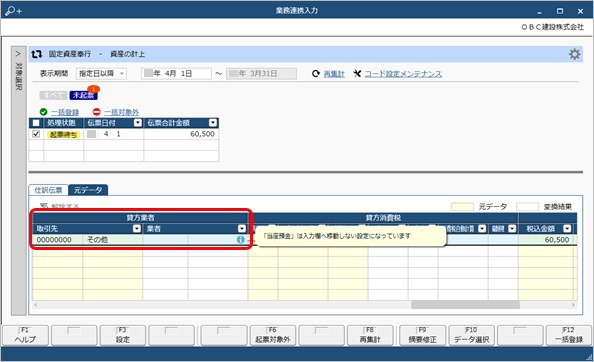Click the 再集計 refresh arrow icon
The image size is (594, 362).
click(316, 73)
